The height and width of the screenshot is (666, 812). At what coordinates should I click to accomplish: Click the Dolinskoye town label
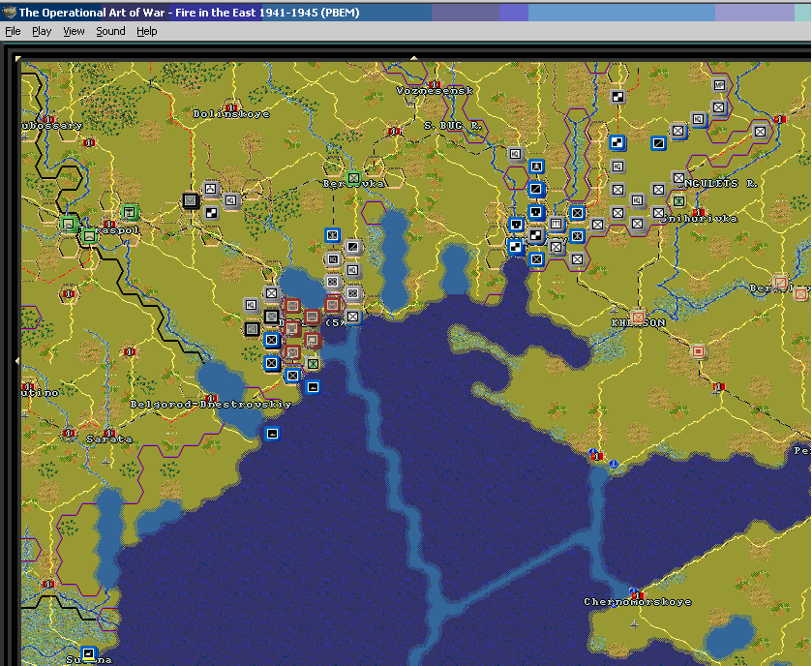tap(231, 114)
